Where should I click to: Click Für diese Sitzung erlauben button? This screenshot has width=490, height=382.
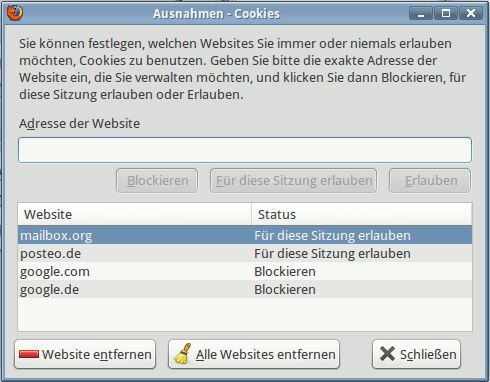click(x=293, y=181)
